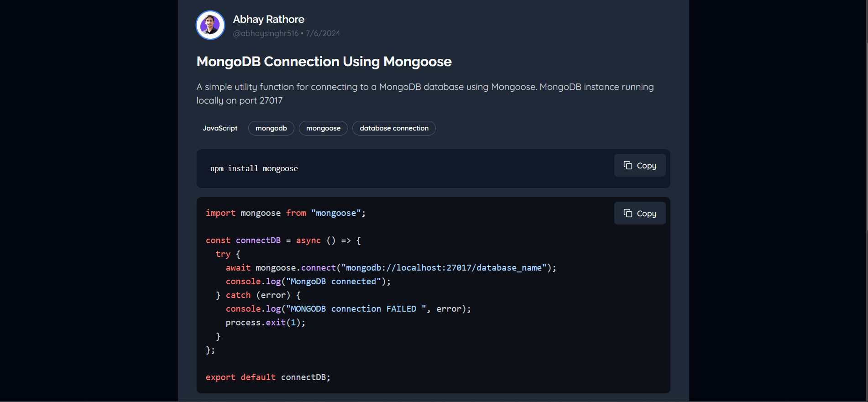Click the snippet description paragraph
Screen dimensions: 868x402
(x=425, y=94)
